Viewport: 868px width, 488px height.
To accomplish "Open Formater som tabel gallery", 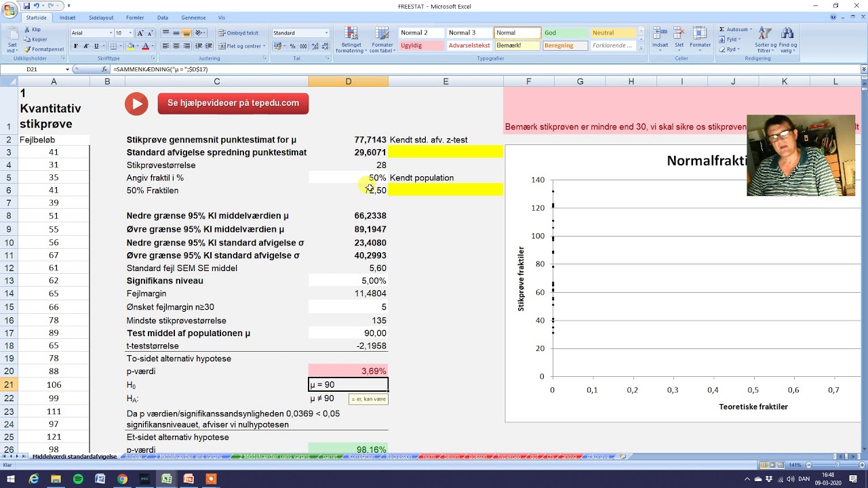I will tap(382, 41).
